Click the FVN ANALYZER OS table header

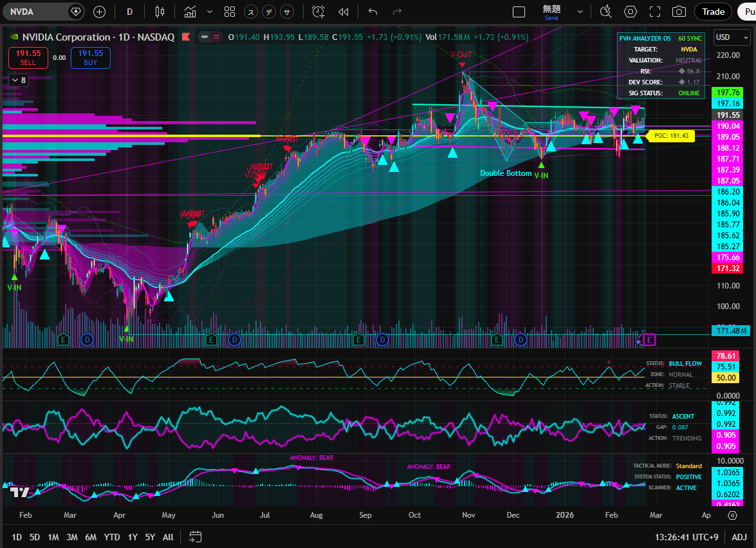(x=645, y=38)
